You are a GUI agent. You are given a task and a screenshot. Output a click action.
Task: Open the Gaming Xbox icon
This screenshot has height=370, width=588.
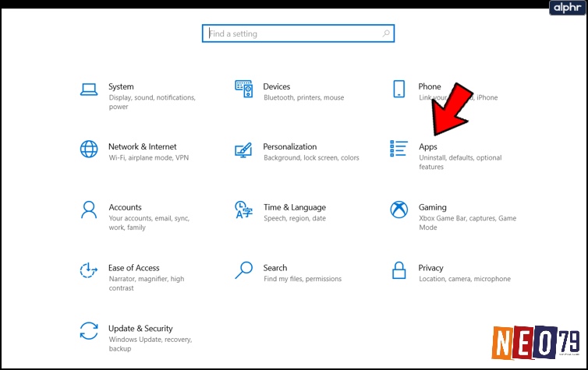pos(399,210)
